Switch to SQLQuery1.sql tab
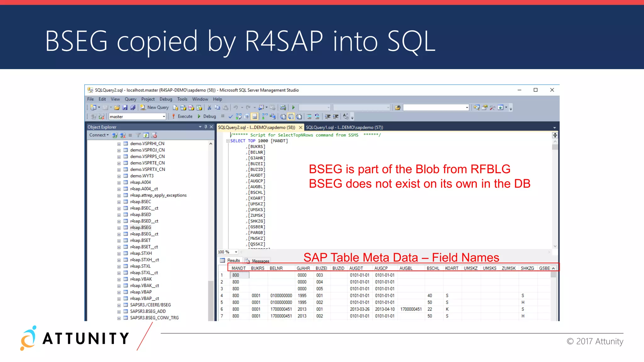The image size is (644, 362). [344, 127]
